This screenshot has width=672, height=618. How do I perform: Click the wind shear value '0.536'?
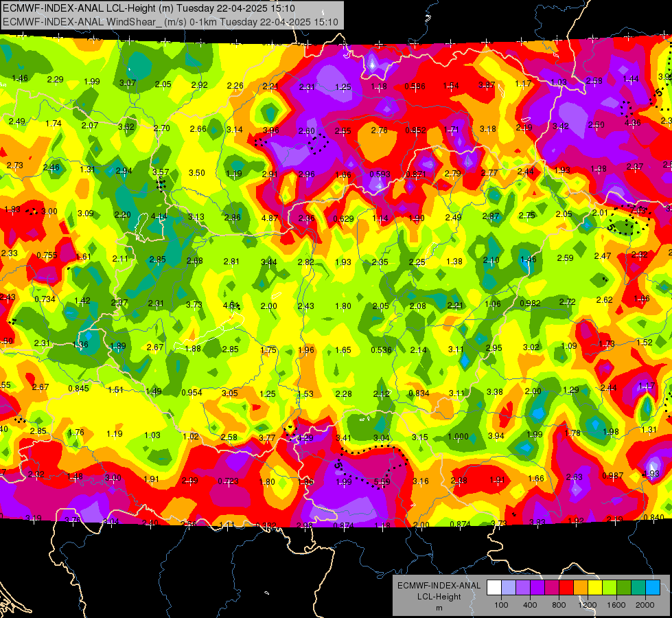coord(381,350)
